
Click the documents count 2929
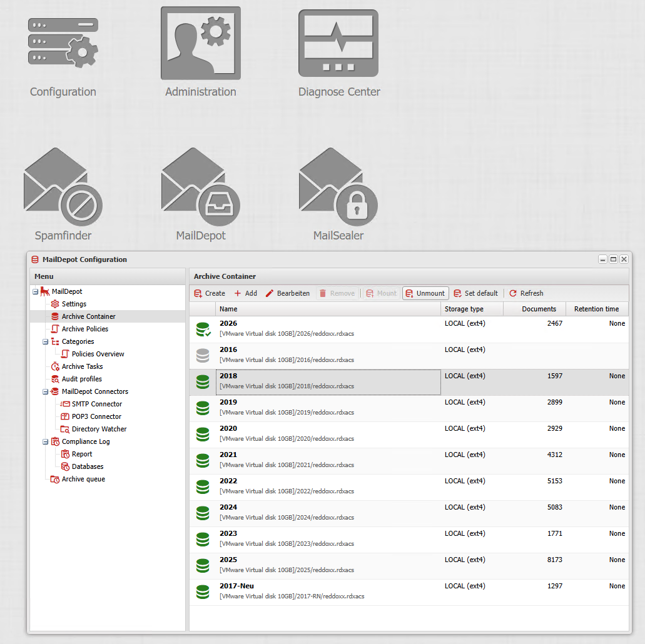click(554, 428)
